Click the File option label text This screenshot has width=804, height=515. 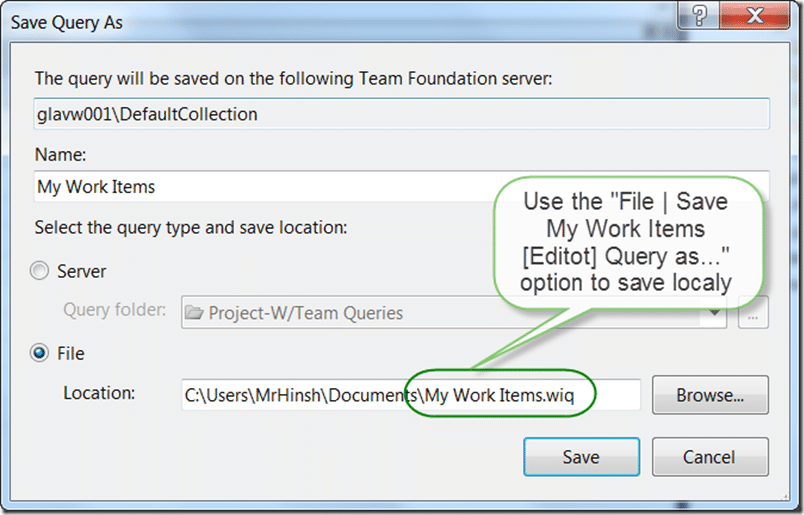point(71,353)
